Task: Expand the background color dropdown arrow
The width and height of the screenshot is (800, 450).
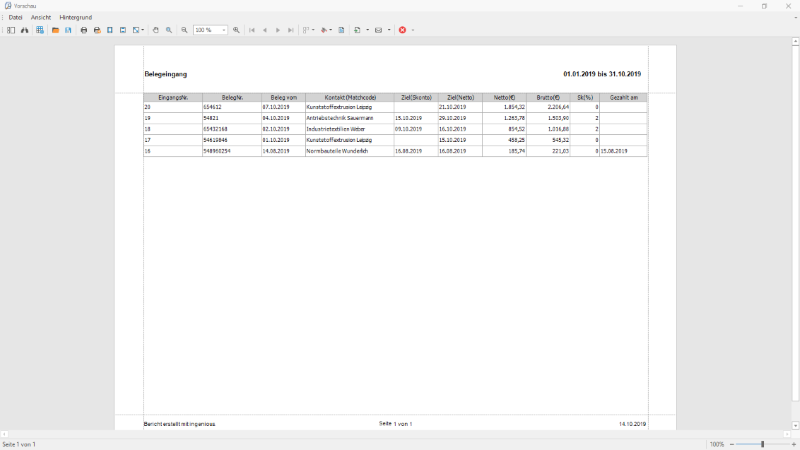Action: (331, 30)
